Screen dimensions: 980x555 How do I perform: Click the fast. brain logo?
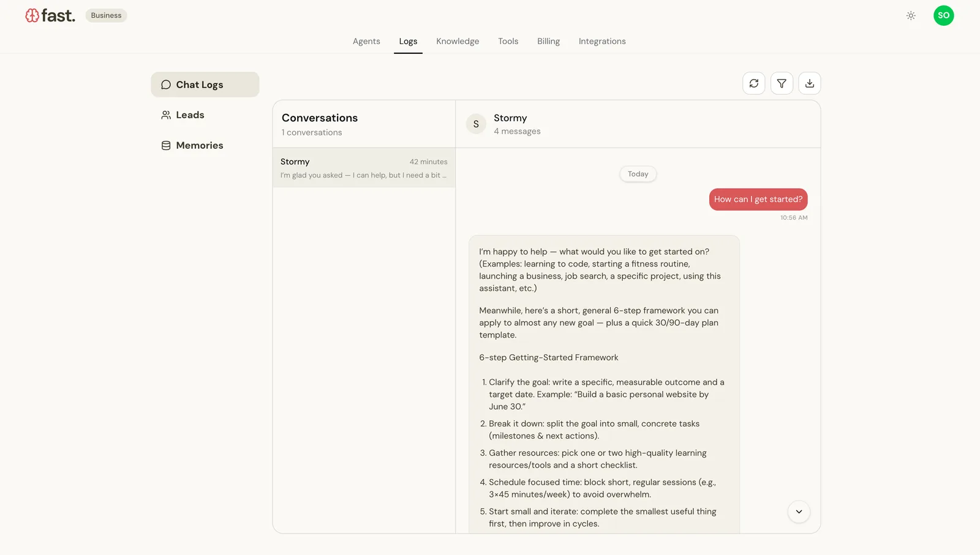tap(50, 15)
